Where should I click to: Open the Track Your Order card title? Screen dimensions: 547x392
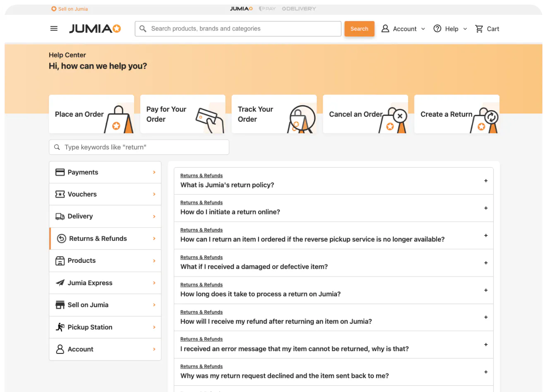255,114
